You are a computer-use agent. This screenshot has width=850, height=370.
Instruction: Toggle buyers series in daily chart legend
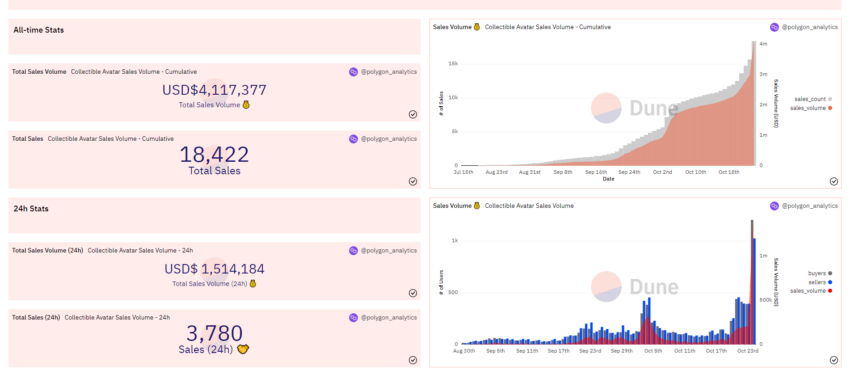click(x=820, y=274)
